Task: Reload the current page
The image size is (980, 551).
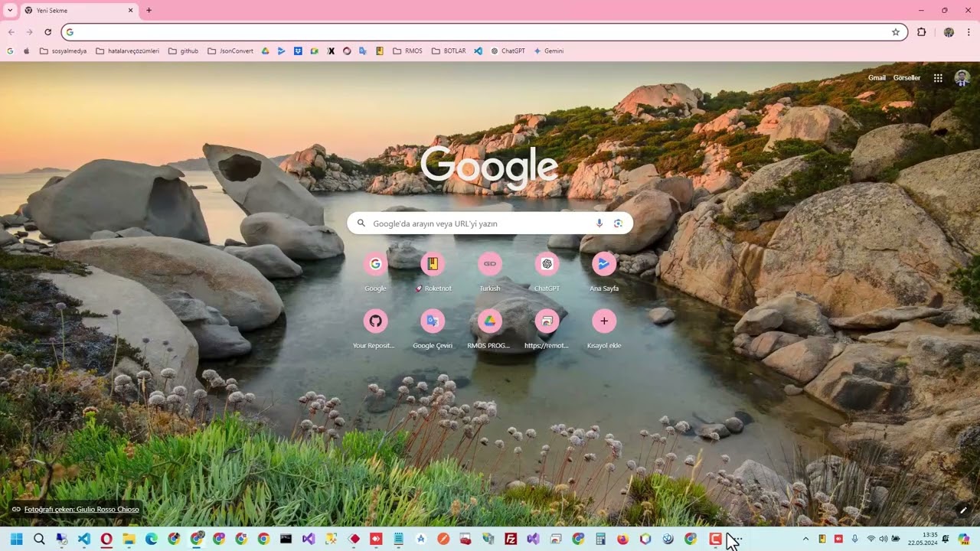Action: [47, 32]
